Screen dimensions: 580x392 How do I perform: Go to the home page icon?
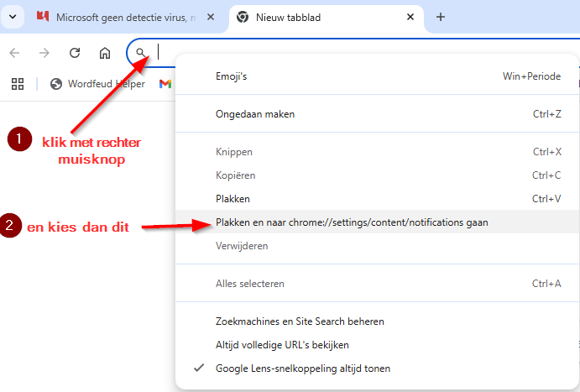(105, 53)
